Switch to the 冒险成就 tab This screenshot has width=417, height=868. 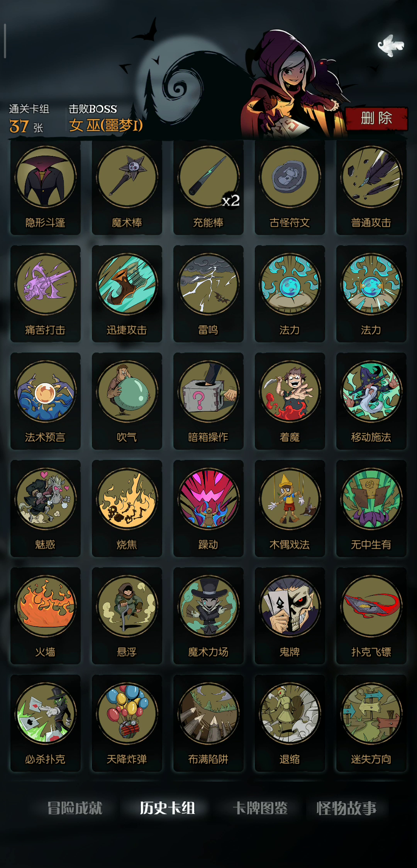75,808
